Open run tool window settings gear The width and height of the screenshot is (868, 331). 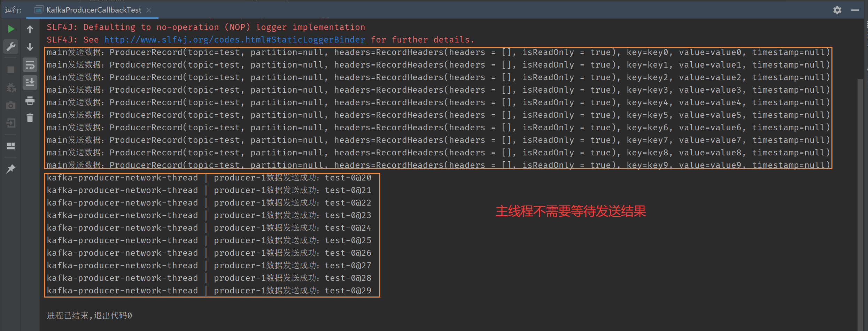click(837, 10)
